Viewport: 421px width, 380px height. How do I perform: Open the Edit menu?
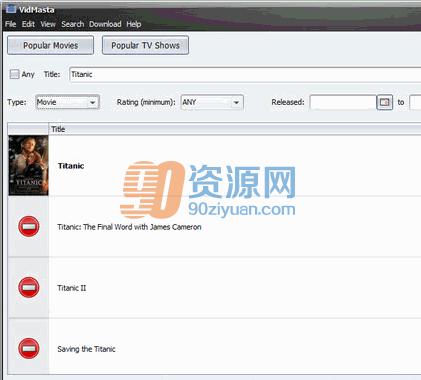coord(28,24)
